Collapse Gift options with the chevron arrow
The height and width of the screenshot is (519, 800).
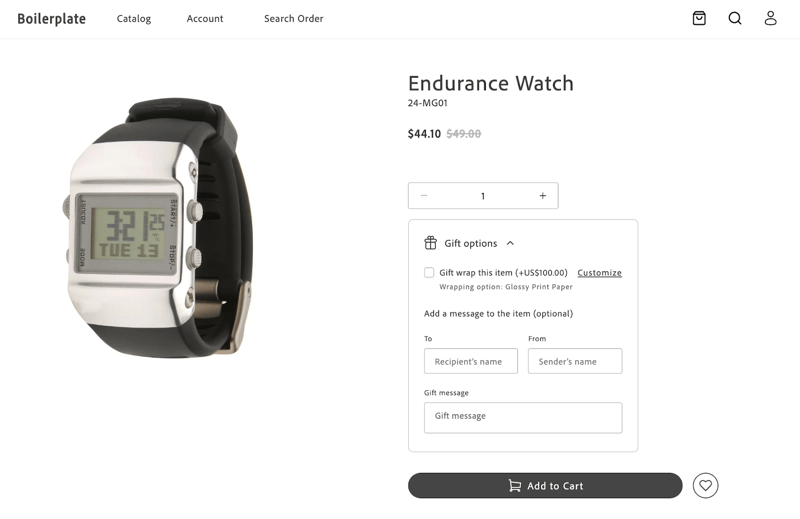(x=510, y=243)
